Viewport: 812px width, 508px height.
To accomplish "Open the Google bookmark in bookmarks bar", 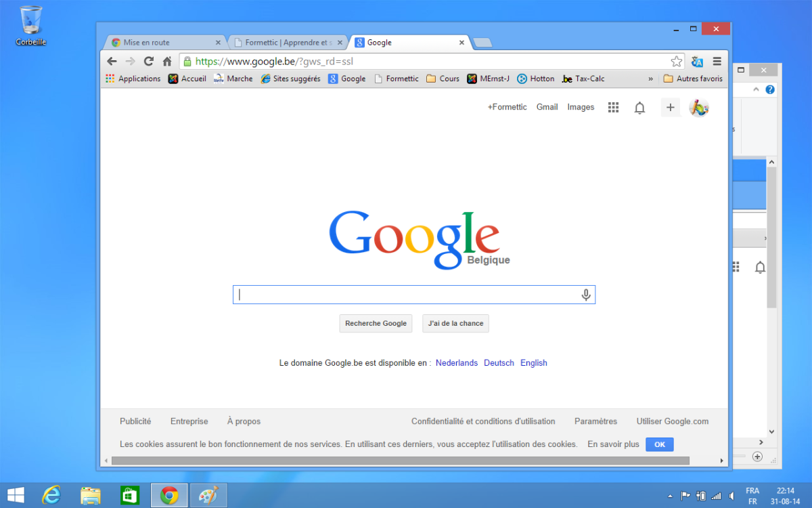I will point(347,79).
